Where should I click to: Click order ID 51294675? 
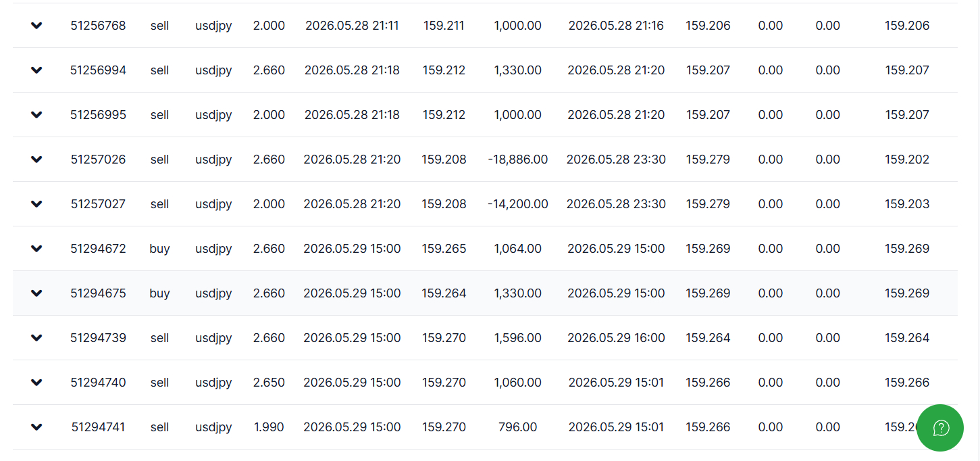98,293
